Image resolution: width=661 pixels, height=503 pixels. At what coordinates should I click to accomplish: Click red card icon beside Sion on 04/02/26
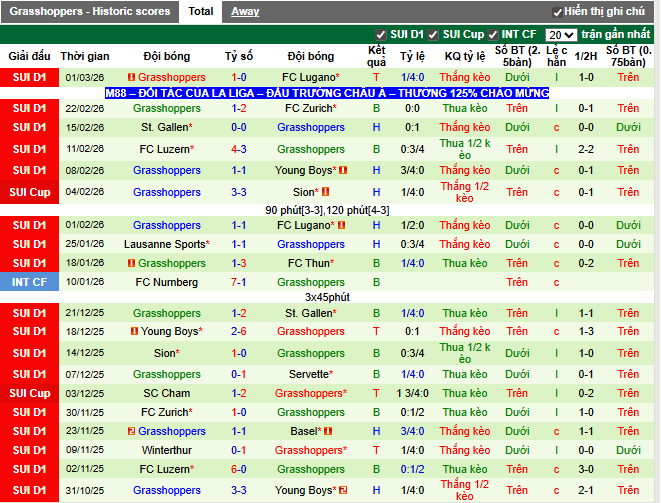coord(326,192)
